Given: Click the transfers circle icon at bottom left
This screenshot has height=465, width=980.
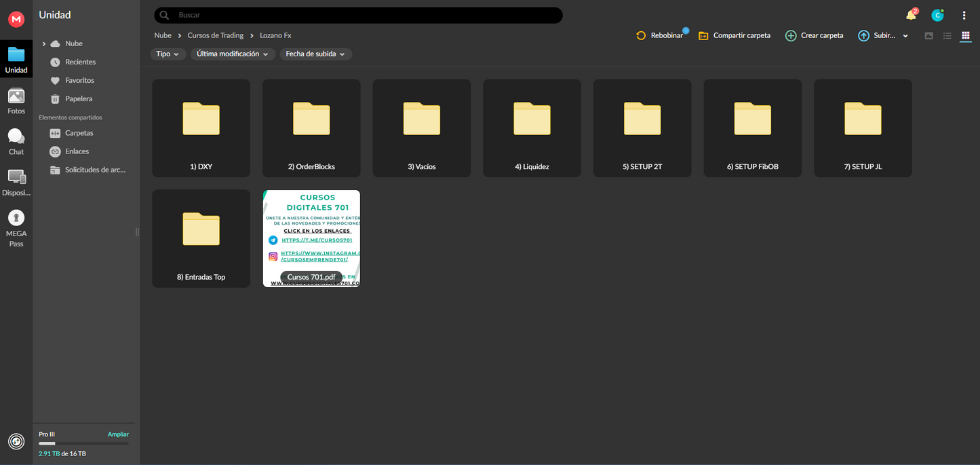Looking at the screenshot, I should click(x=16, y=441).
